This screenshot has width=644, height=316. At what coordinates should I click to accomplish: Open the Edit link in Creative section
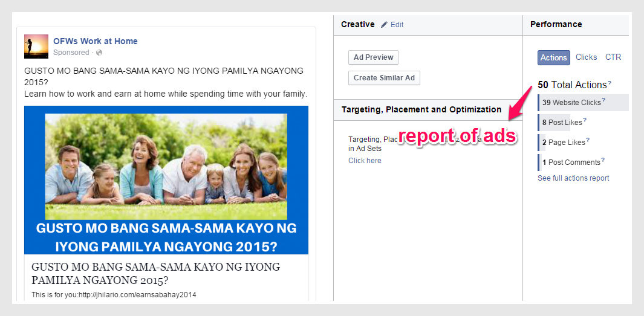[x=397, y=25]
